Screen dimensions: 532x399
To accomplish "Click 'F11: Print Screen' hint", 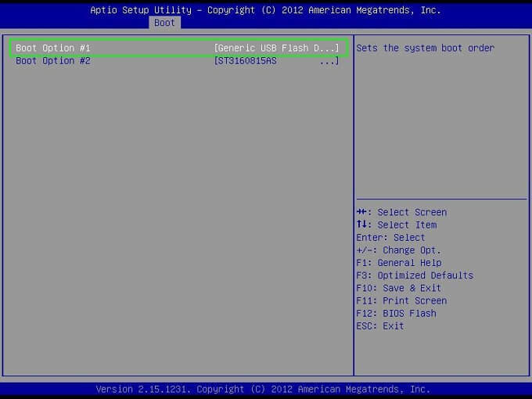I will tap(401, 300).
